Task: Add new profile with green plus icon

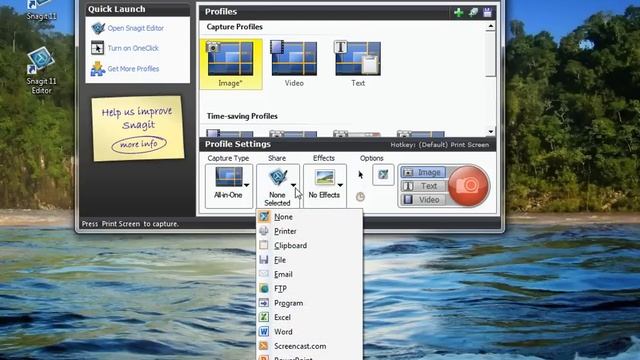Action: pyautogui.click(x=459, y=12)
